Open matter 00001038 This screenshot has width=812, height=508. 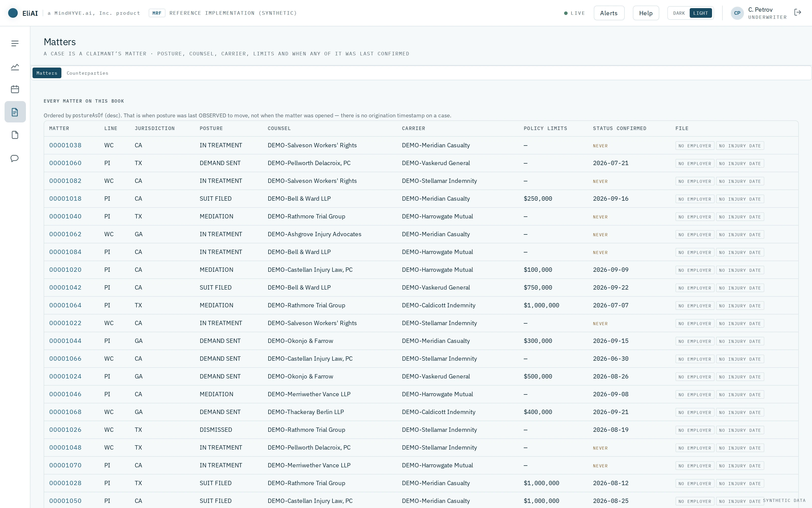[x=65, y=145]
